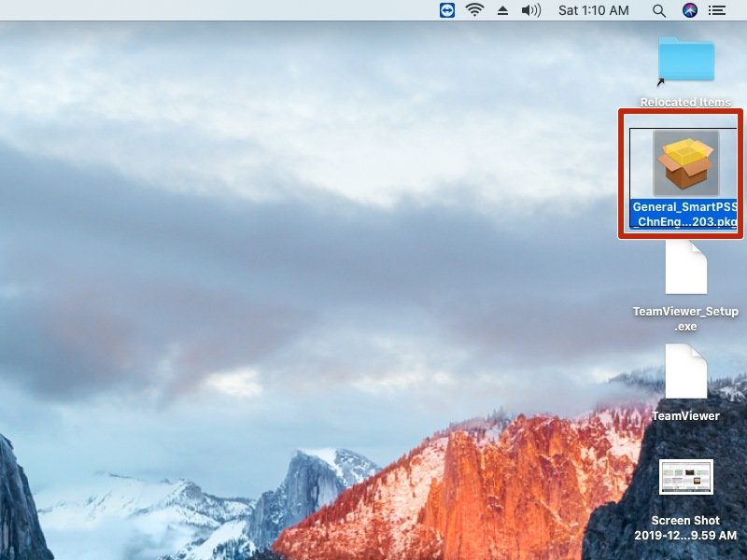Click the Relocated Items label text

685,103
